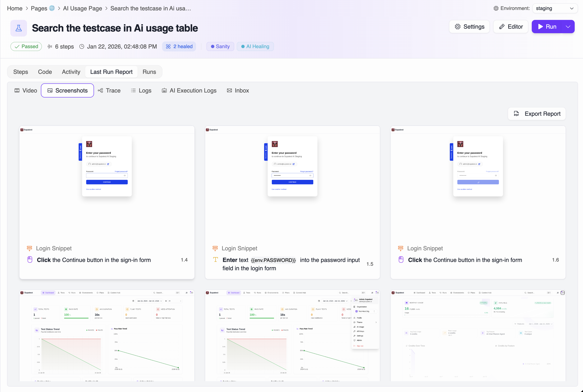This screenshot has width=583, height=392.
Task: Open the Logs view
Action: [141, 90]
